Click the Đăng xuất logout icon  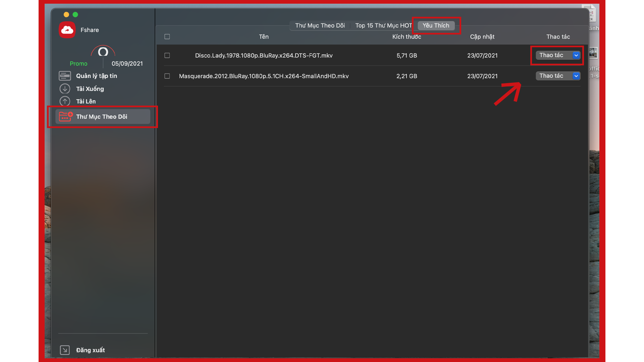65,350
